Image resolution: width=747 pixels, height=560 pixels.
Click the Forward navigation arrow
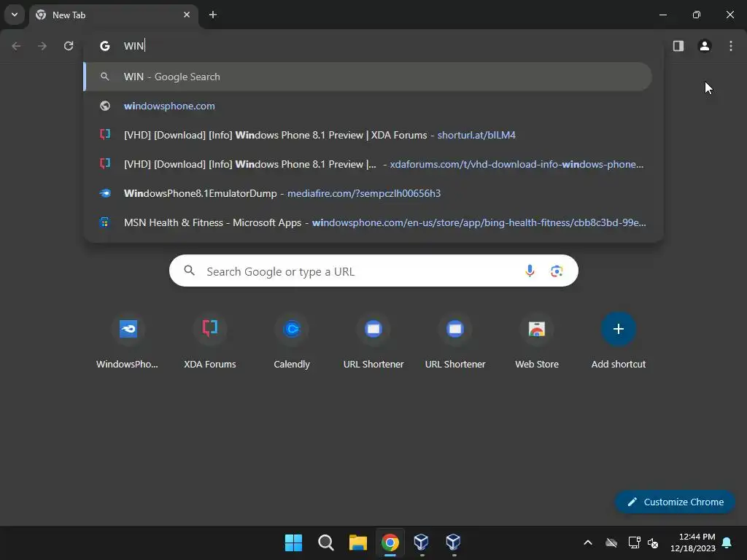point(42,46)
